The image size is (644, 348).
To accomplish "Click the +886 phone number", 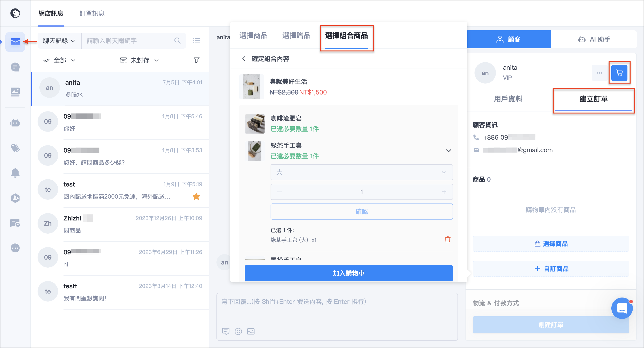I will [509, 137].
